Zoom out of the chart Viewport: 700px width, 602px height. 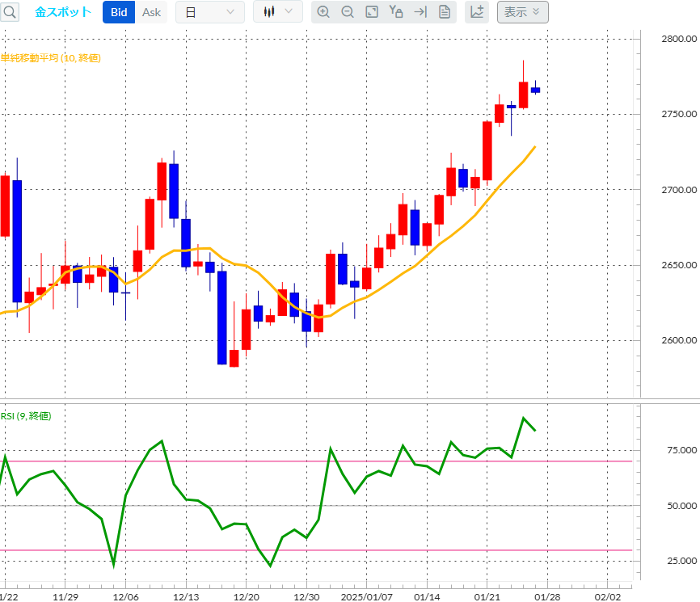tap(348, 12)
